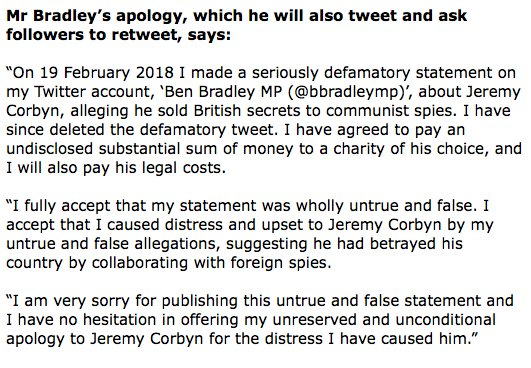Viewport: 531px width, 368px height.
Task: Click the phrase 'unreserved and unconditional'
Action: [384, 320]
